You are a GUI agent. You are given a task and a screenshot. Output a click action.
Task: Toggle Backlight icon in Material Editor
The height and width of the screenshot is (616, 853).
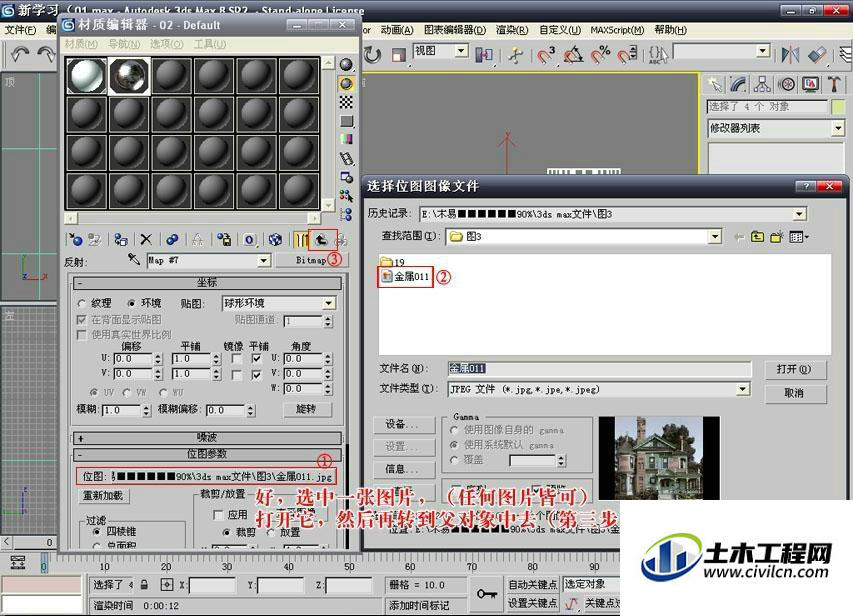coord(346,83)
